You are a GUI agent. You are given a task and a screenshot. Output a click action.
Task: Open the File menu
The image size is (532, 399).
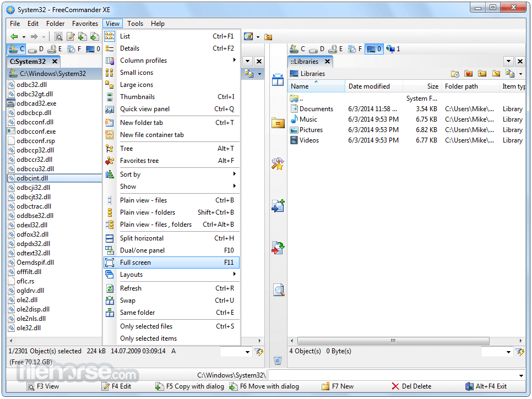(15, 24)
